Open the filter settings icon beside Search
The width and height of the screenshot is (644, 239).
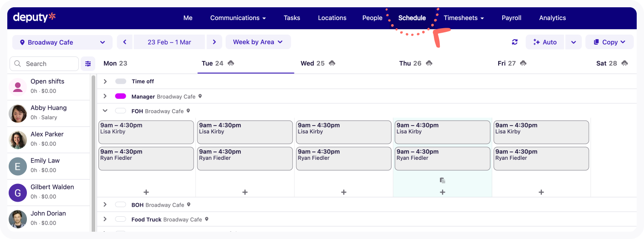click(x=88, y=64)
